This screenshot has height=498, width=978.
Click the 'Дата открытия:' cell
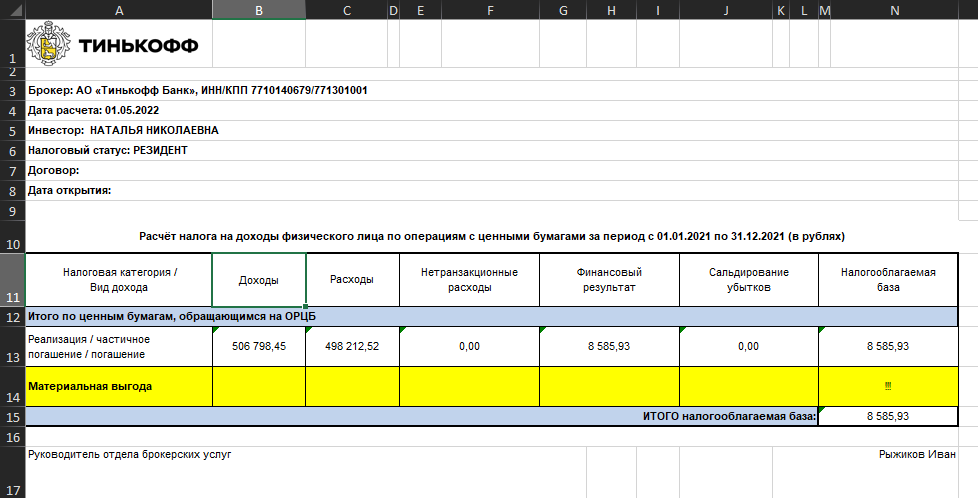pyautogui.click(x=491, y=190)
